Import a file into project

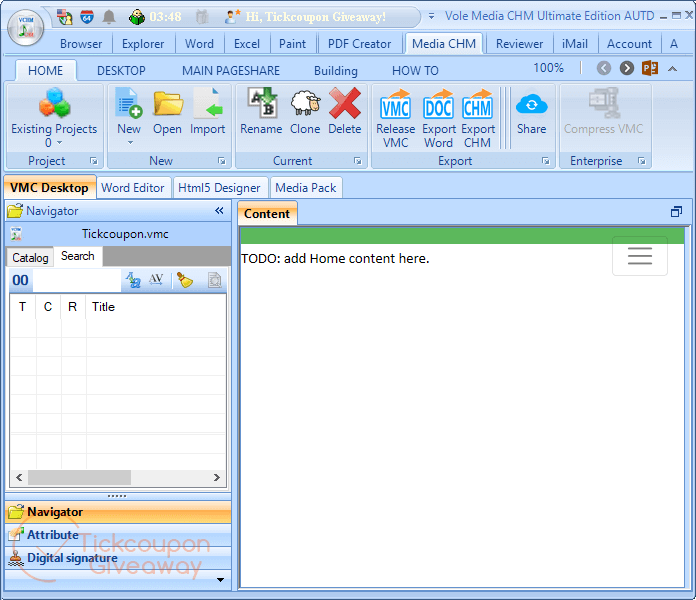[x=207, y=111]
